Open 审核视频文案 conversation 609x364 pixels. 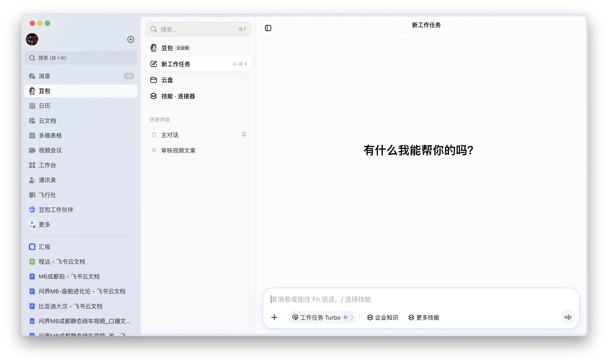(x=198, y=150)
